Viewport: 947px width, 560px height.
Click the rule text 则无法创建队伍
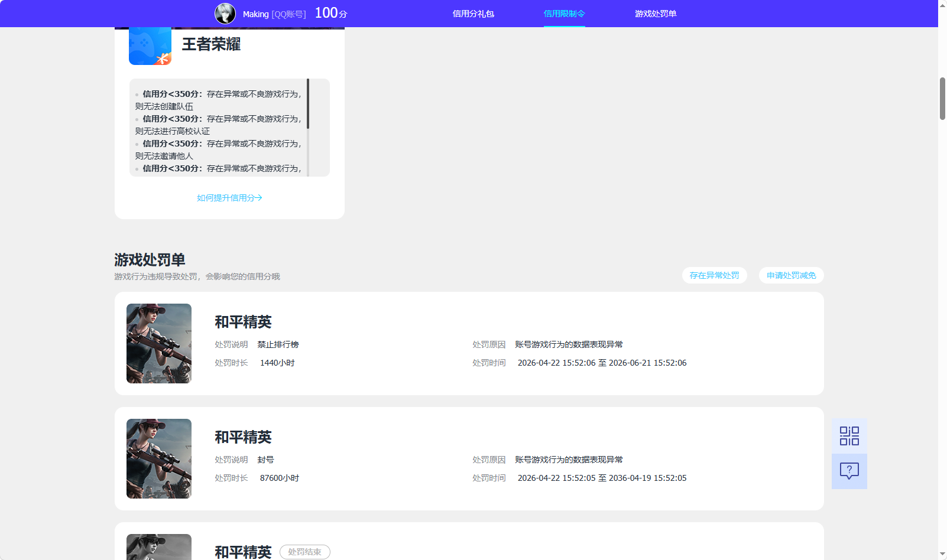pos(164,106)
